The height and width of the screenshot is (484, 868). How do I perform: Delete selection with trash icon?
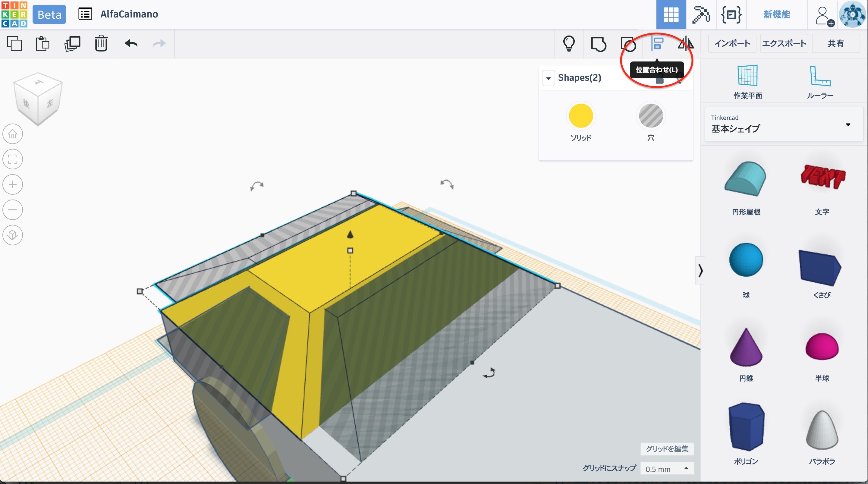pos(101,43)
